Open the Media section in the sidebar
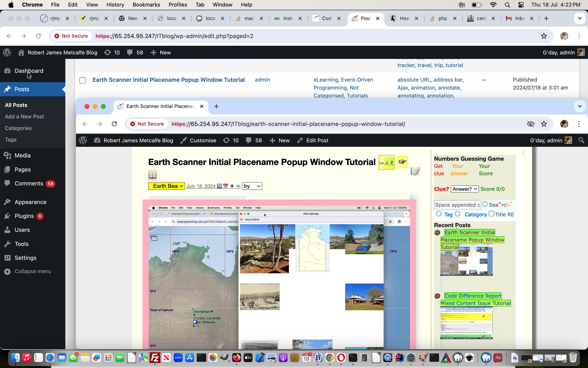This screenshot has height=368, width=588. [22, 155]
